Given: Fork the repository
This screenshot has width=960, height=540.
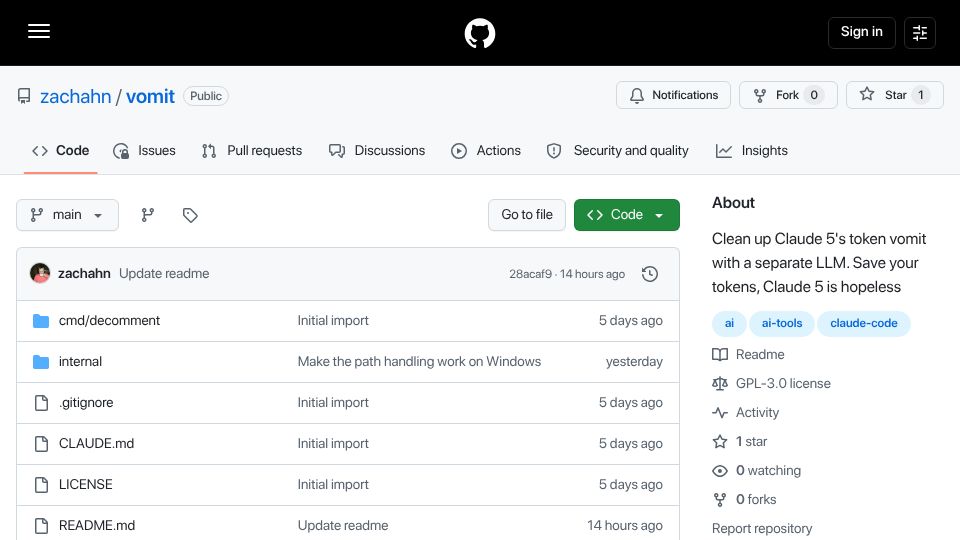Looking at the screenshot, I should [788, 95].
